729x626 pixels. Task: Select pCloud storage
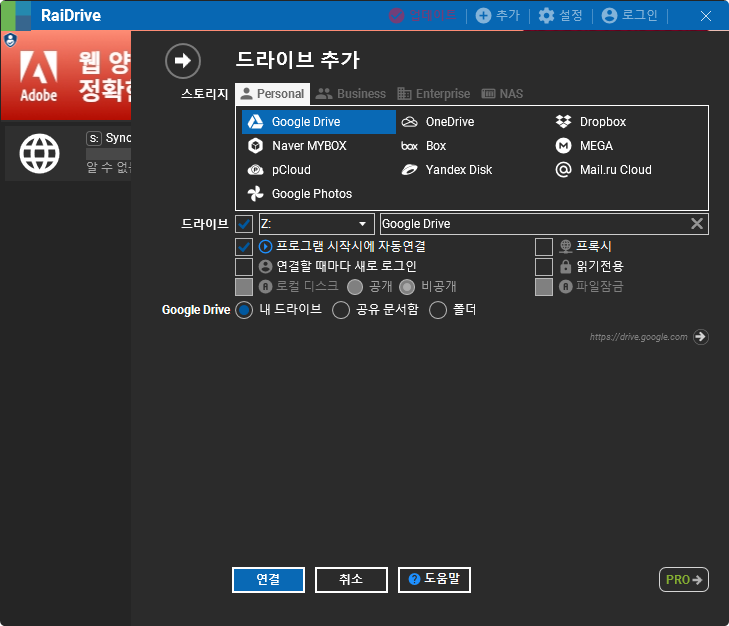(279, 170)
